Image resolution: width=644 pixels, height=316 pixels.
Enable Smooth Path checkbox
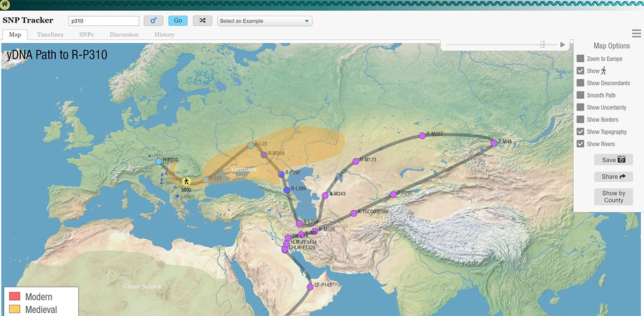[580, 95]
